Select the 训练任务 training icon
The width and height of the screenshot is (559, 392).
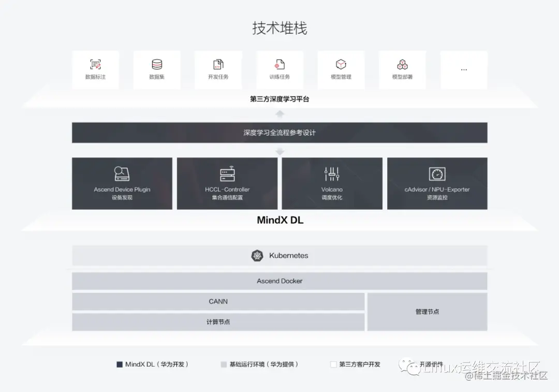279,65
